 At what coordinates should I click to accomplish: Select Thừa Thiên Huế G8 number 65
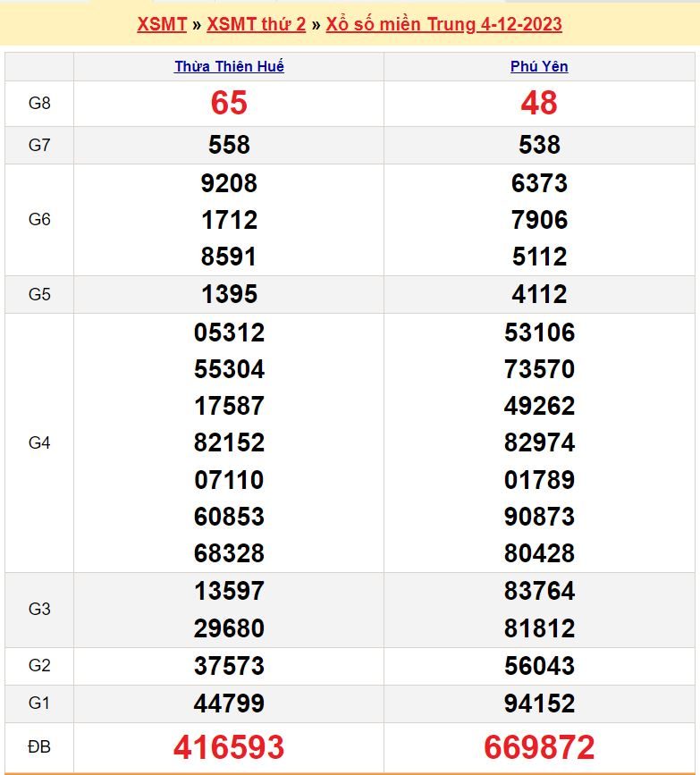229,104
